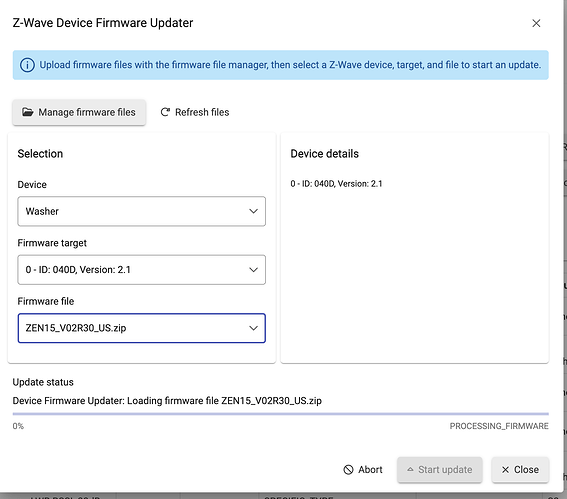Click the info circle icon in banner
The width and height of the screenshot is (567, 499).
pyautogui.click(x=27, y=65)
